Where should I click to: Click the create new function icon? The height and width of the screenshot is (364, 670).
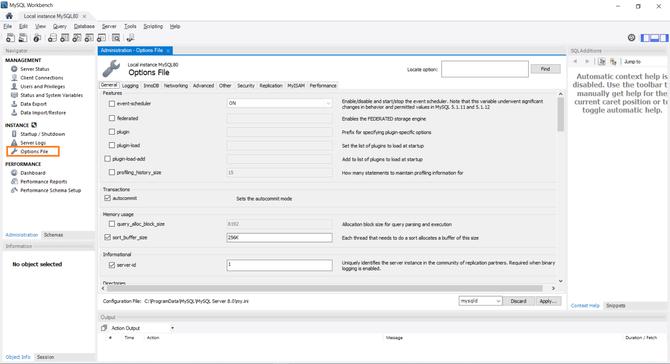(102, 38)
